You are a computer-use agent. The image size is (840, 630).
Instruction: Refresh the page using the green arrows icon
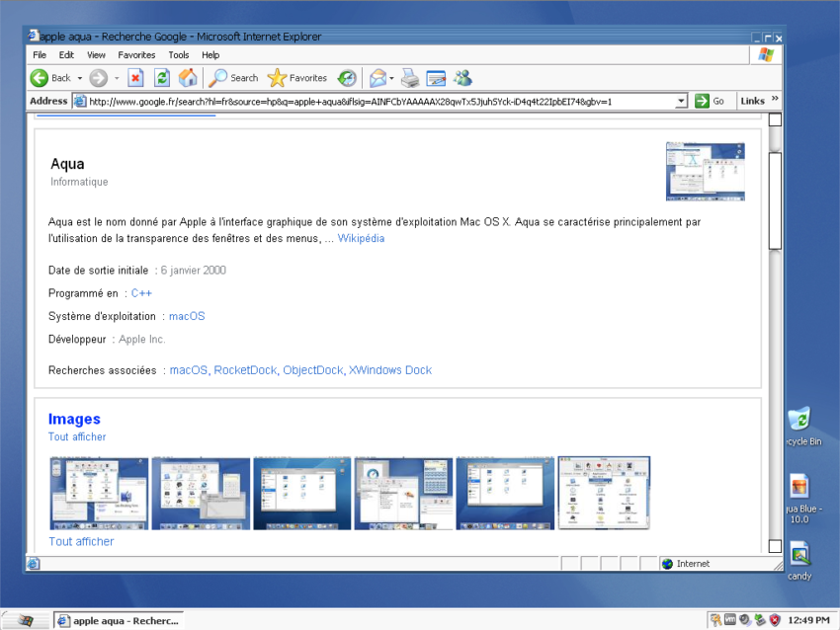(x=162, y=78)
